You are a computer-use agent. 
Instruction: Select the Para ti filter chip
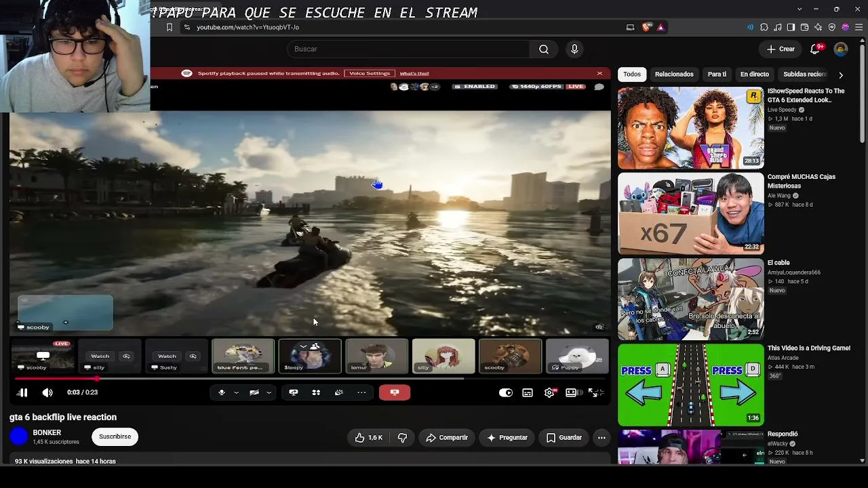(717, 74)
